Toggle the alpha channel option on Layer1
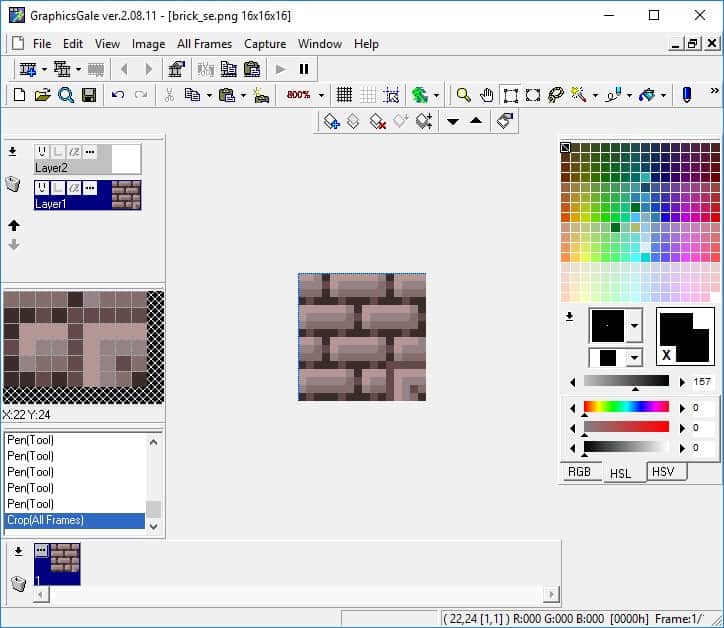This screenshot has width=724, height=628. coord(74,188)
